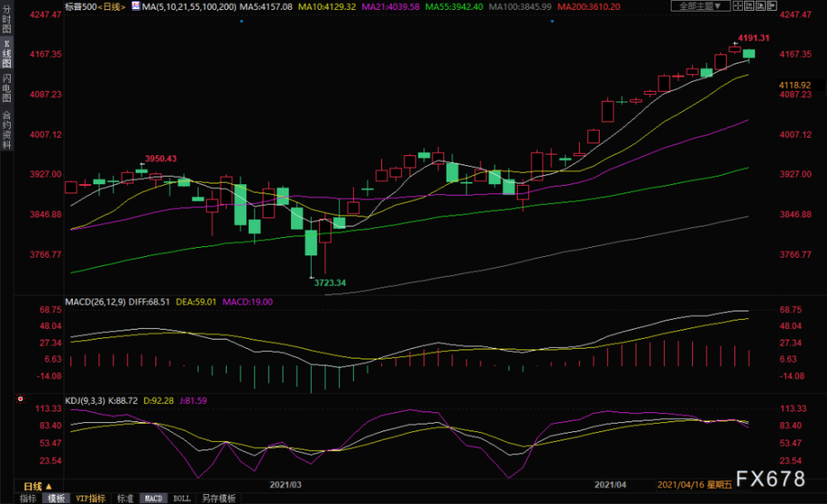Click the red sun-like icon beside the KDJ panel
Viewport: 827px width, 504px height.
20,399
